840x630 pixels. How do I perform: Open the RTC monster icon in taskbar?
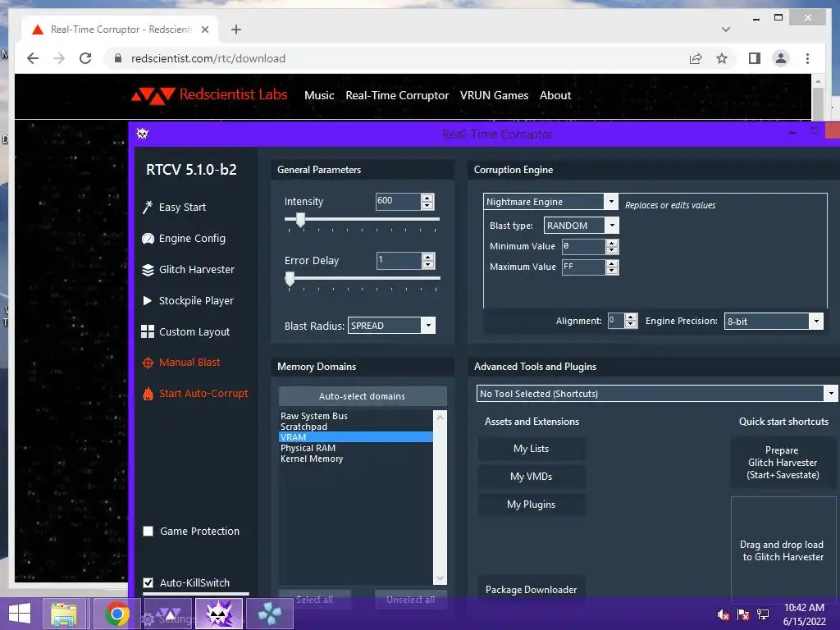click(218, 614)
